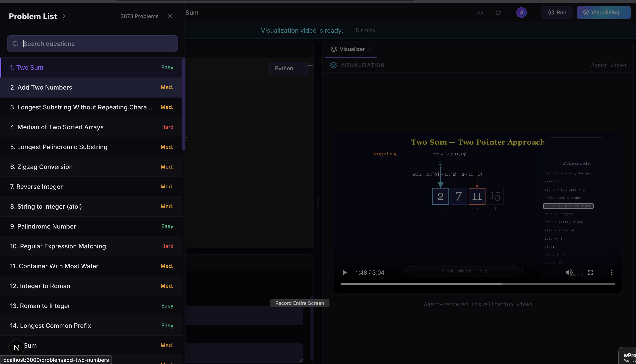Enter fullscreen video mode
The height and width of the screenshot is (364, 636).
click(590, 272)
